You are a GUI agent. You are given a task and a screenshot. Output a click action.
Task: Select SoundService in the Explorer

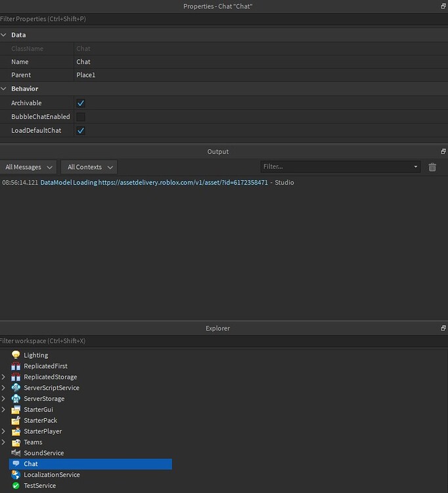pos(43,453)
